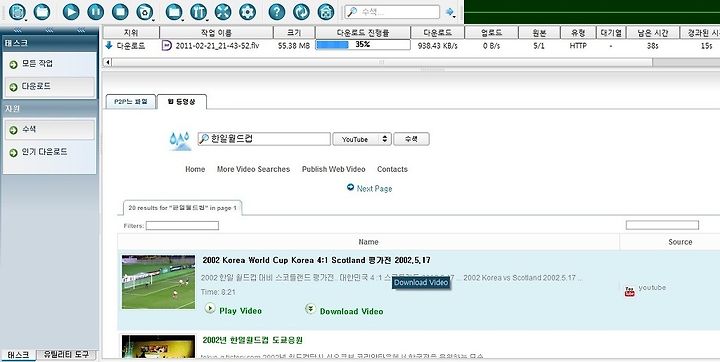Open dropdown next to search-go arrow
The height and width of the screenshot is (362, 720).
click(454, 17)
